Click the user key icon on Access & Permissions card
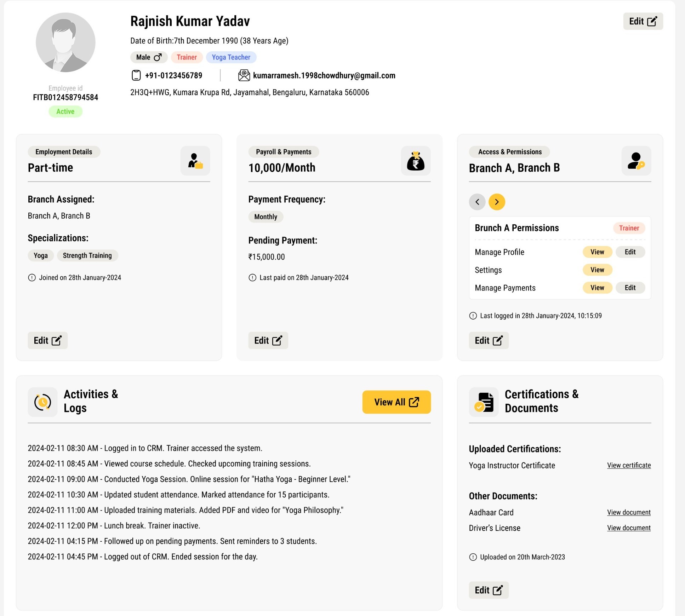Viewport: 685px width, 616px height. 636,161
